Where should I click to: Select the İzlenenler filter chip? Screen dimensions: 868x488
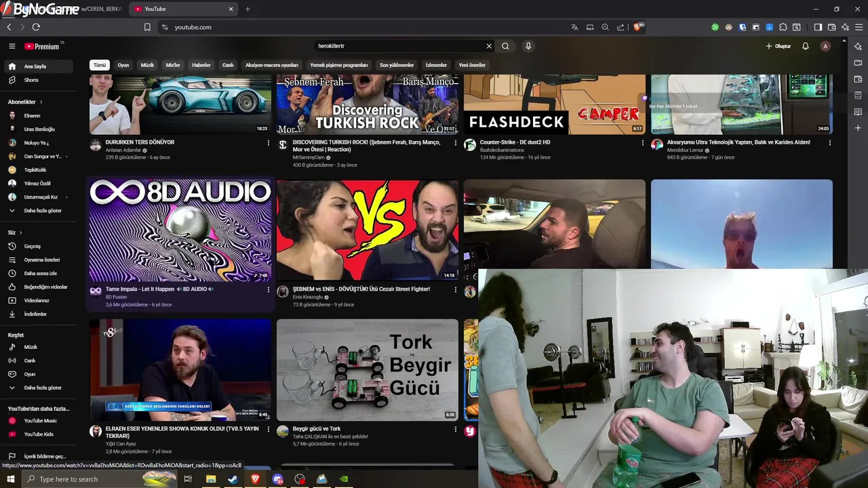[x=436, y=65]
